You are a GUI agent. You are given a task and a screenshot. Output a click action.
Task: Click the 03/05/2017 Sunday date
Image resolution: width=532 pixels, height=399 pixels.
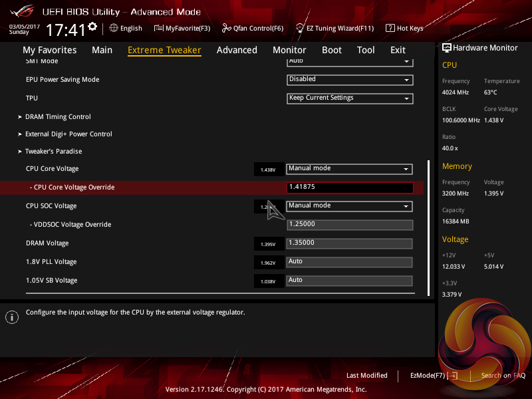(x=24, y=29)
